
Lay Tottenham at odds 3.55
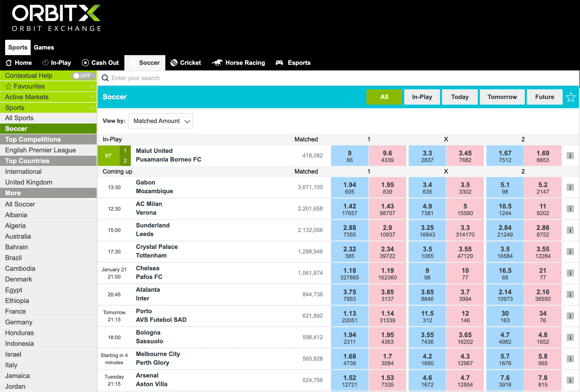543,252
